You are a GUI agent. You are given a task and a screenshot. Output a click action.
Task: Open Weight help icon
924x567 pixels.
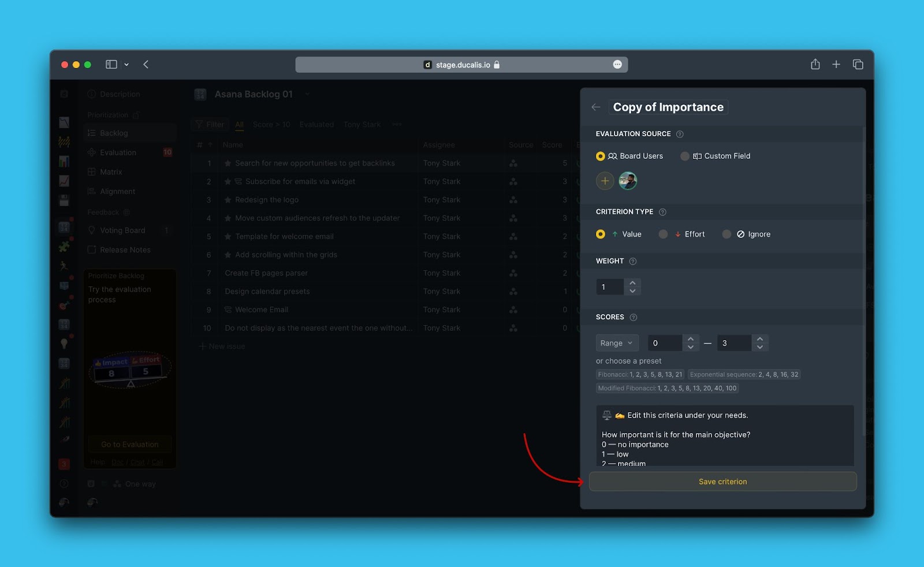pyautogui.click(x=633, y=262)
